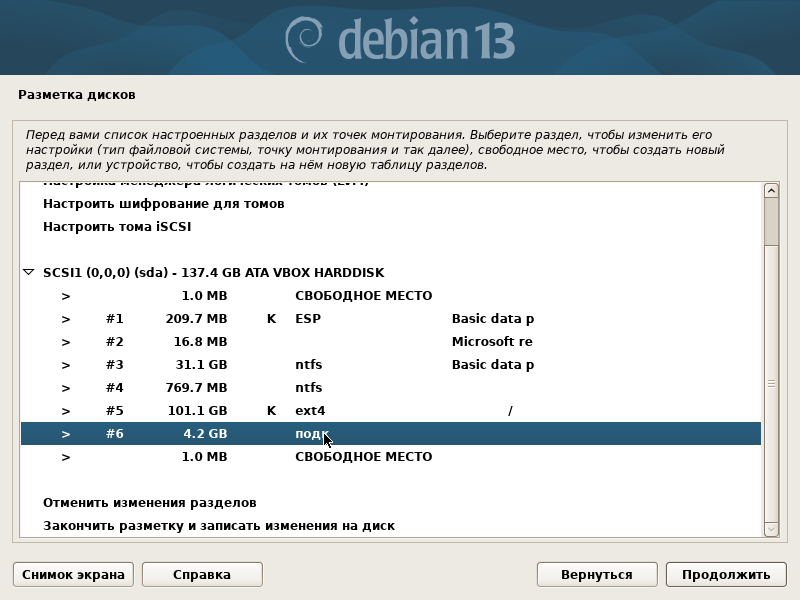Viewport: 800px width, 600px height.
Task: Select the 769.7 MB ntfs partition #4
Action: [391, 388]
